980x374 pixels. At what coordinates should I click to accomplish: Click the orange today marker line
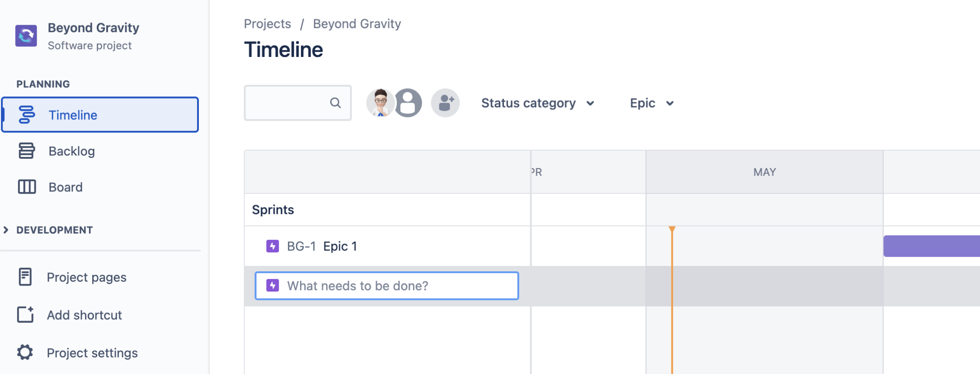click(672, 323)
